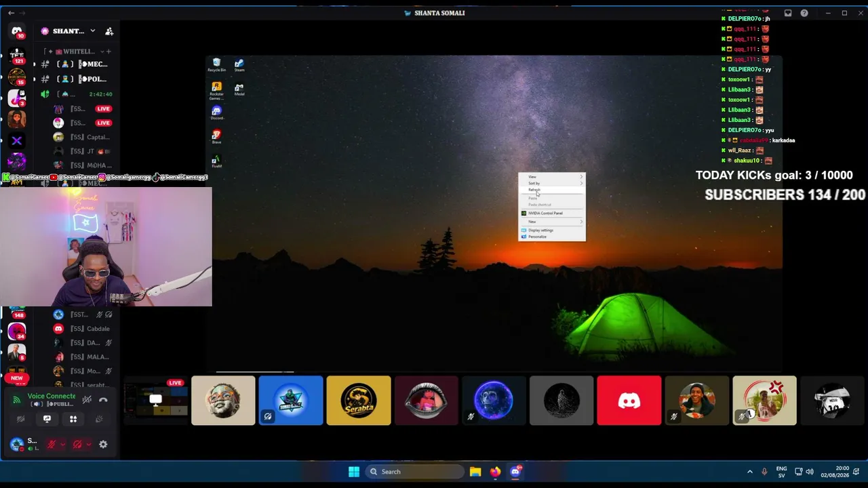This screenshot has height=488, width=868.
Task: Open the Discord inbox icon in title bar
Action: tap(788, 13)
